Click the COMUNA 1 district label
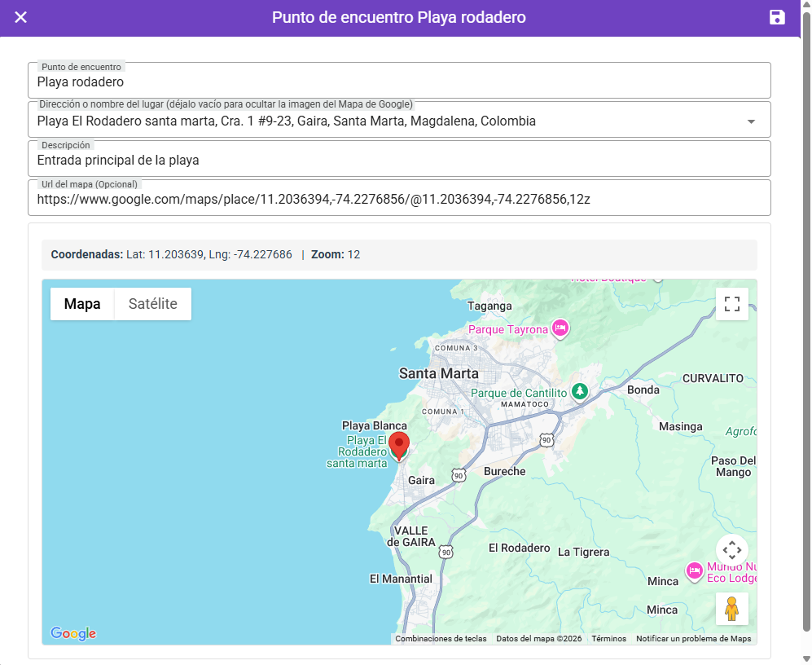The image size is (812, 665). pyautogui.click(x=443, y=412)
